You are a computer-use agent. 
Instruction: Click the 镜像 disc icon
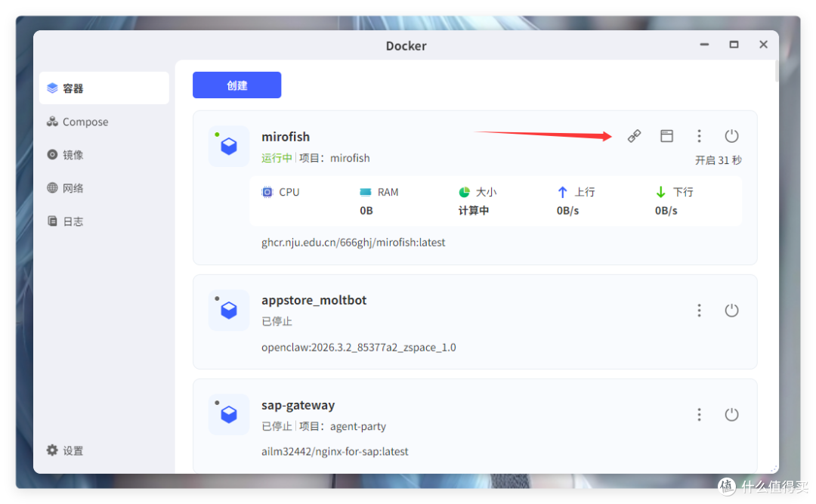[x=52, y=155]
